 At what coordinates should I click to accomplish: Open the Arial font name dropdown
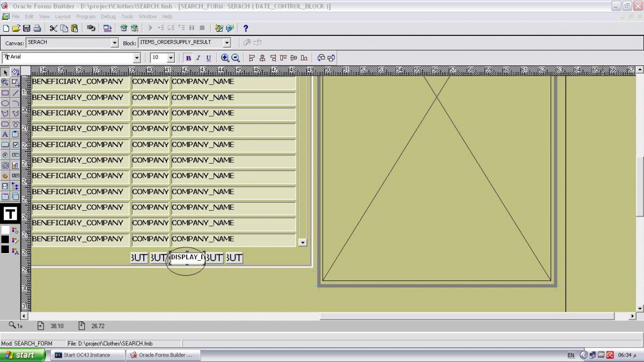[x=137, y=58]
